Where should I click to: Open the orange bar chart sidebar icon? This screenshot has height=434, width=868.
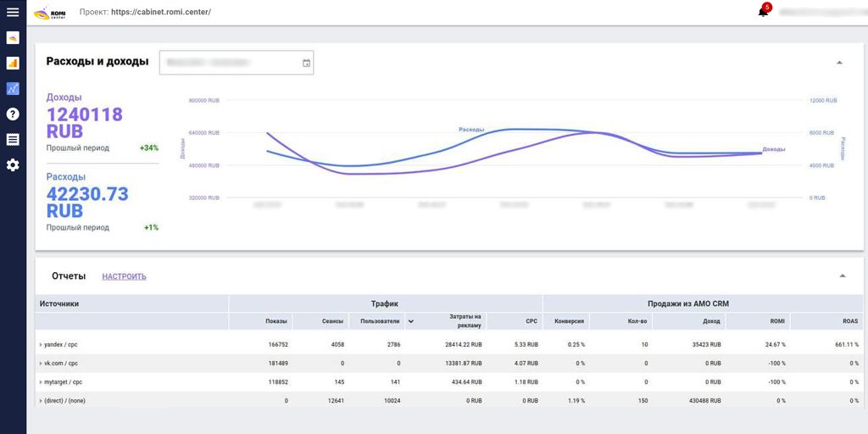[12, 63]
